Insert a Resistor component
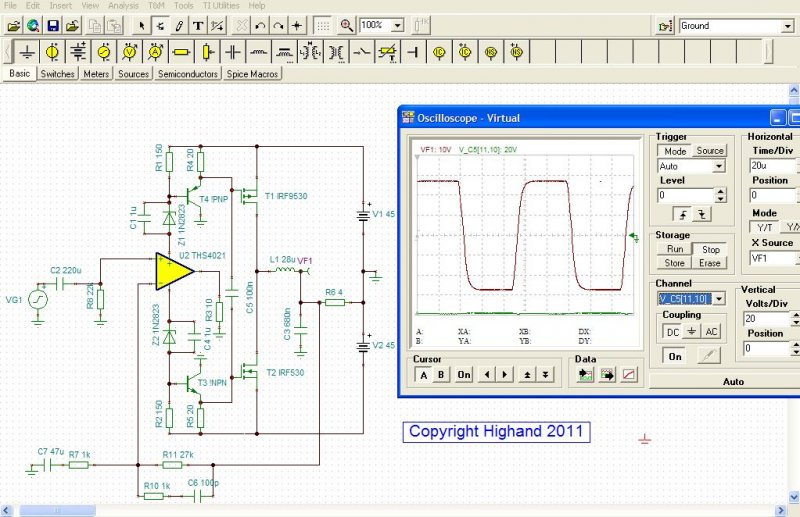Viewport: 800px width, 517px height. point(181,52)
